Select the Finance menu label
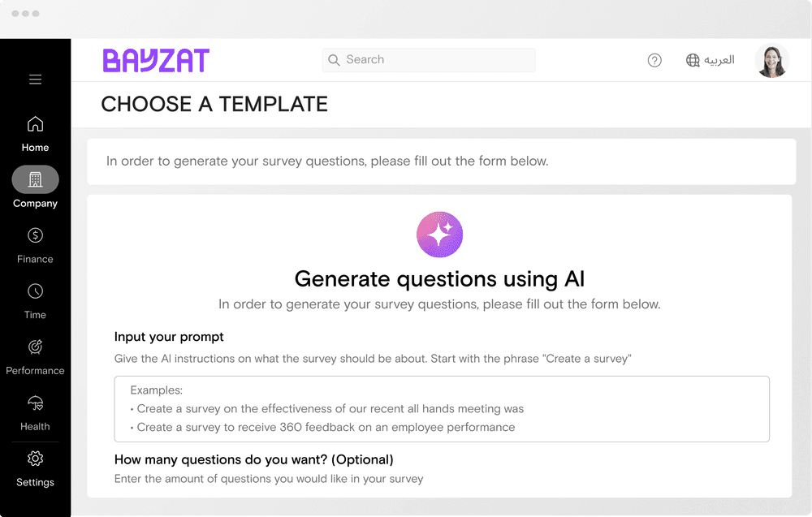 coord(35,260)
